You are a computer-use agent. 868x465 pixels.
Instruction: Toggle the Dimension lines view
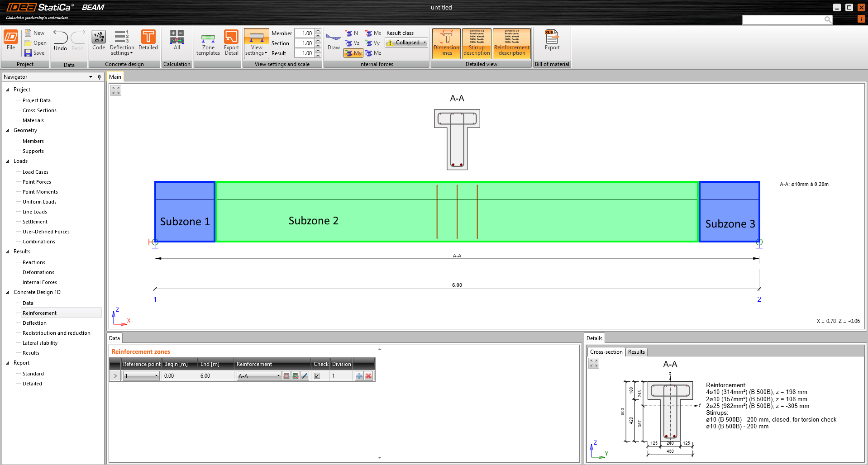tap(446, 43)
